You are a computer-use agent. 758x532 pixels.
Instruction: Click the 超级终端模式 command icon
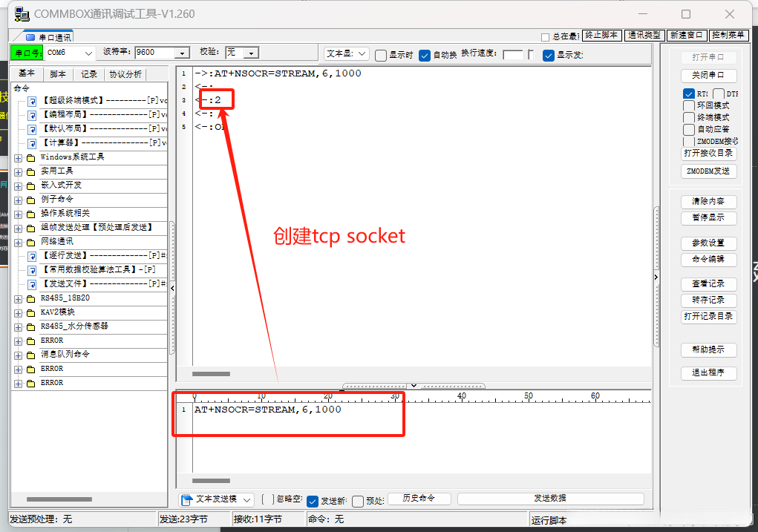tap(32, 102)
